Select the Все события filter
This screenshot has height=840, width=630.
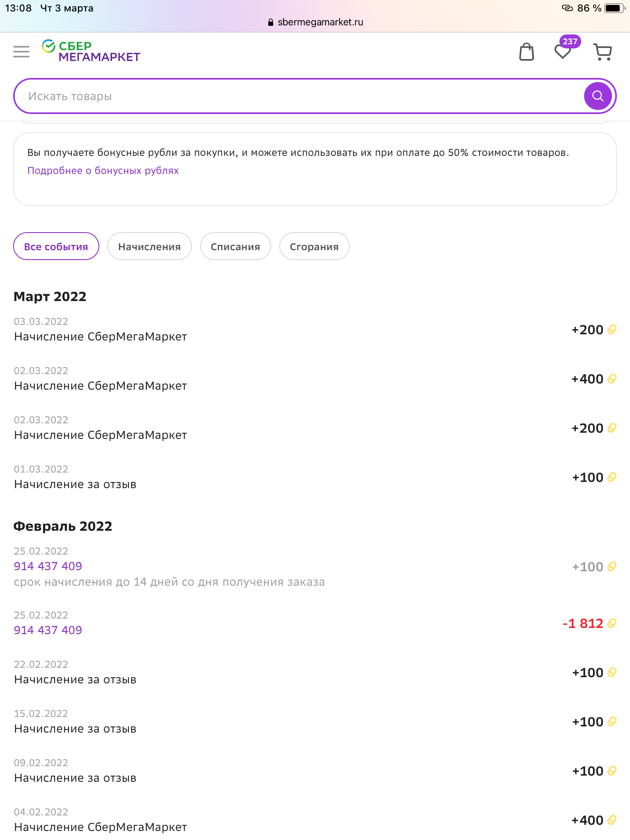coord(56,246)
